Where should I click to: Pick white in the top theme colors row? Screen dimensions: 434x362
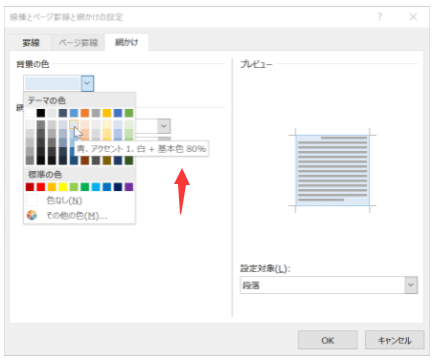point(30,113)
